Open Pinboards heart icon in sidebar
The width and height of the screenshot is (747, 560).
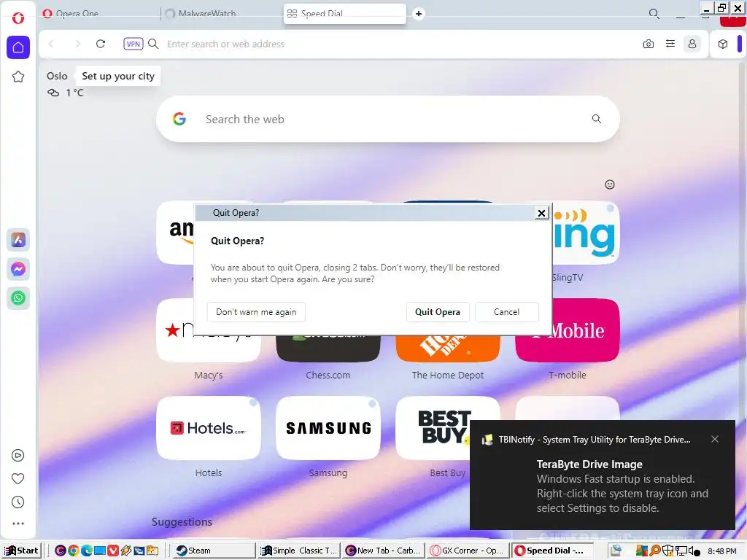coord(18,478)
